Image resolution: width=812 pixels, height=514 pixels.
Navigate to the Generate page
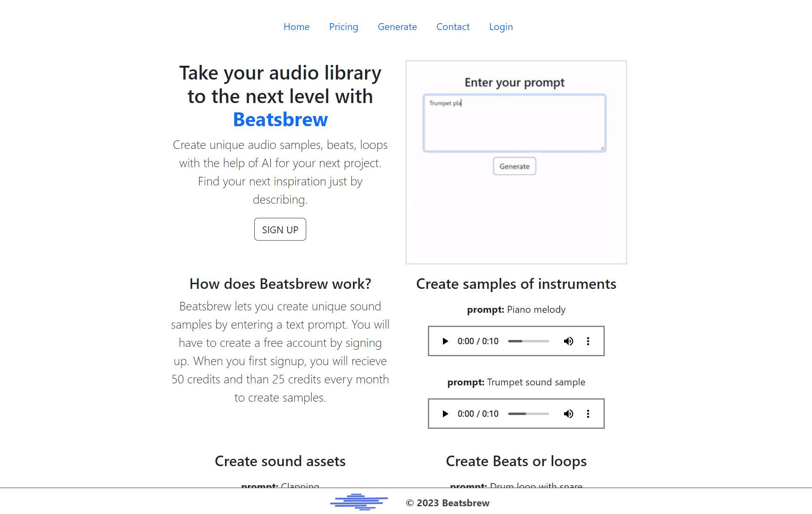(397, 26)
